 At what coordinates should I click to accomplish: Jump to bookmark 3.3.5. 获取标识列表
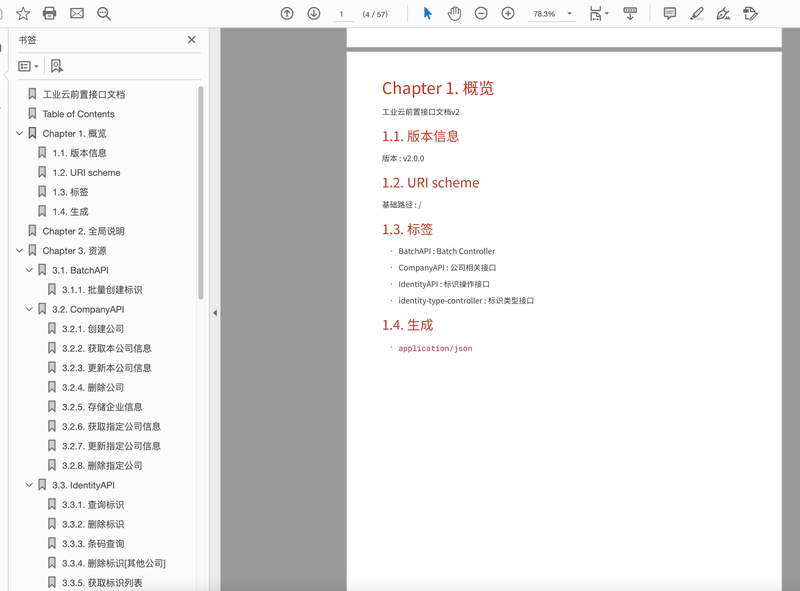click(x=102, y=583)
